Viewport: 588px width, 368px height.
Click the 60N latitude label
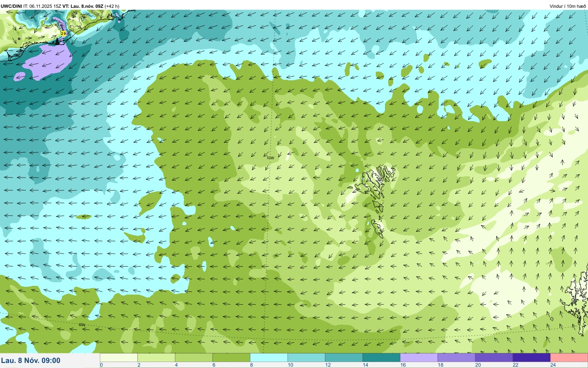pos(82,324)
